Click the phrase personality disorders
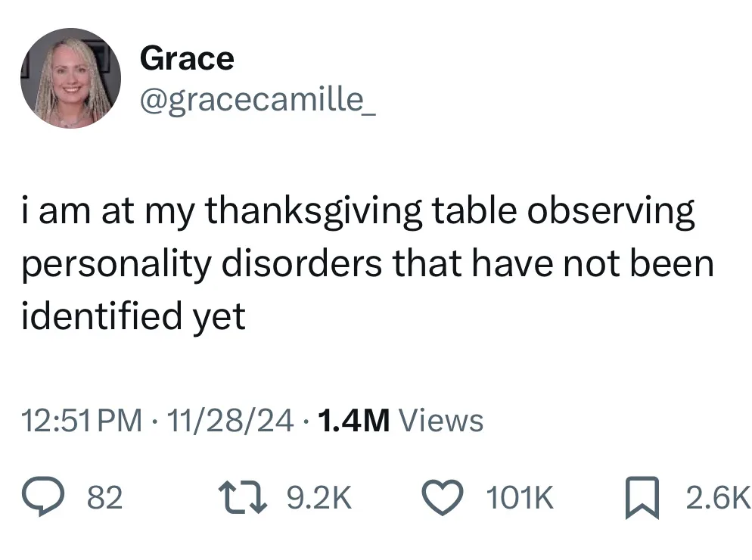Image resolution: width=752 pixels, height=560 pixels. (201, 263)
